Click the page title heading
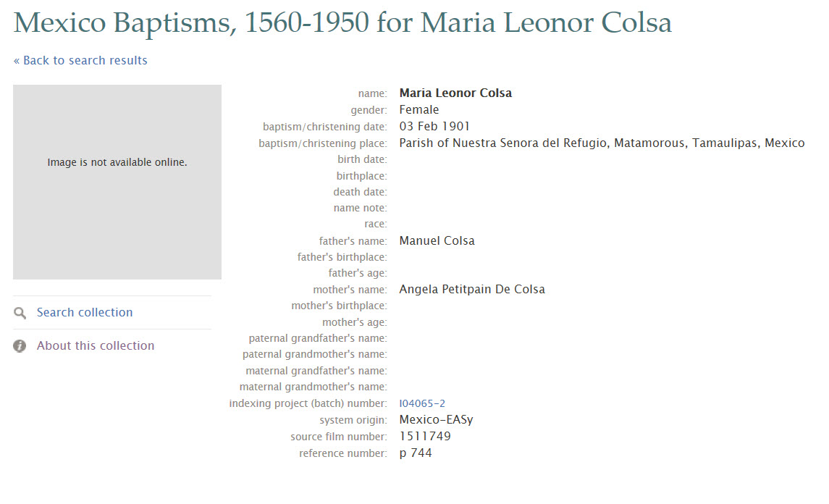This screenshot has height=504, width=829. [342, 22]
